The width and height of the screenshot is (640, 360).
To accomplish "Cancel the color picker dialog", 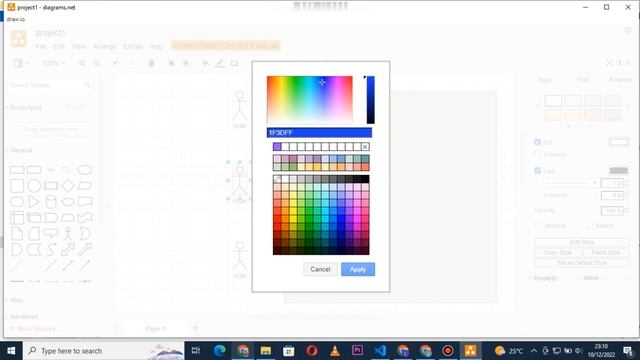I will click(x=320, y=269).
